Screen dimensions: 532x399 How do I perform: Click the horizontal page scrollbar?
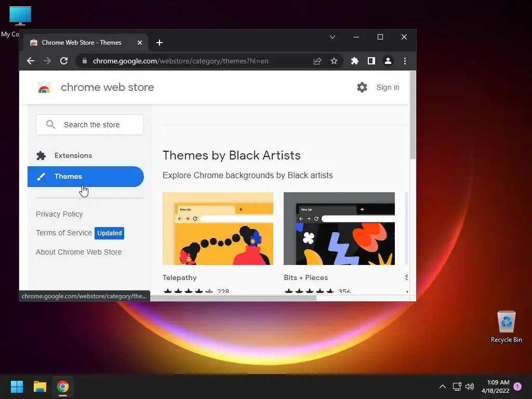(x=233, y=298)
